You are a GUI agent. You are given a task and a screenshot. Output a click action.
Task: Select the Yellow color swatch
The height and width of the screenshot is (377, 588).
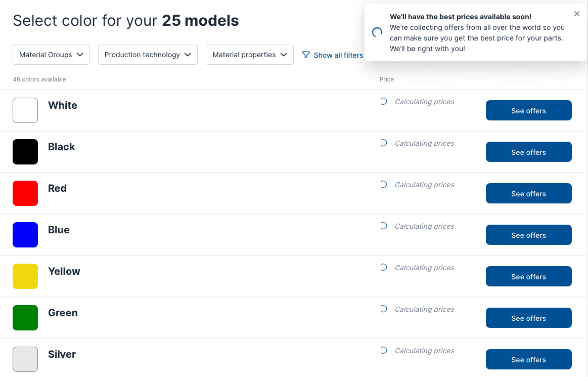point(25,276)
